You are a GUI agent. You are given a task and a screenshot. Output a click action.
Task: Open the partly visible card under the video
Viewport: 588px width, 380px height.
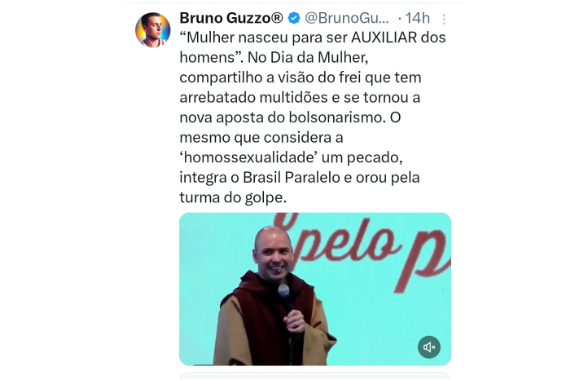pos(315,376)
